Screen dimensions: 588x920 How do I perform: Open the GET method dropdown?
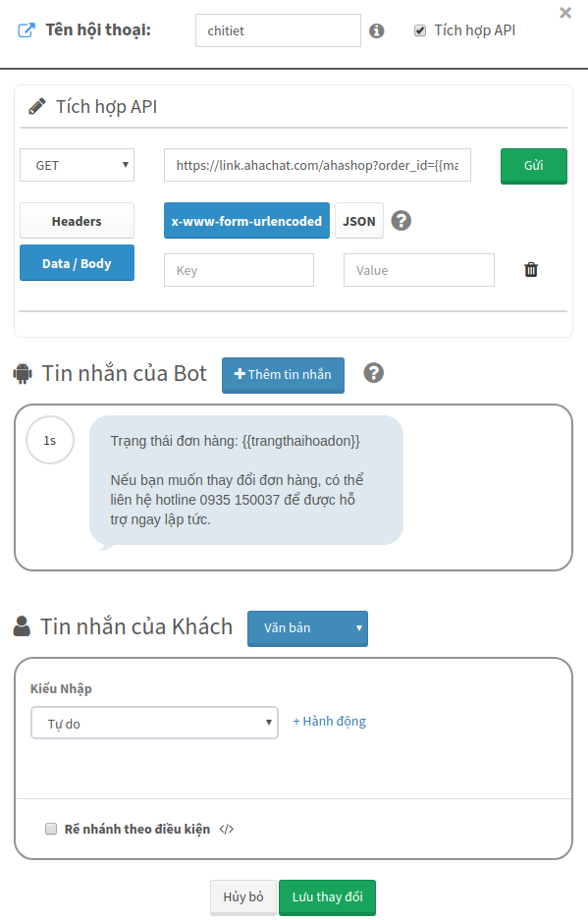point(77,166)
